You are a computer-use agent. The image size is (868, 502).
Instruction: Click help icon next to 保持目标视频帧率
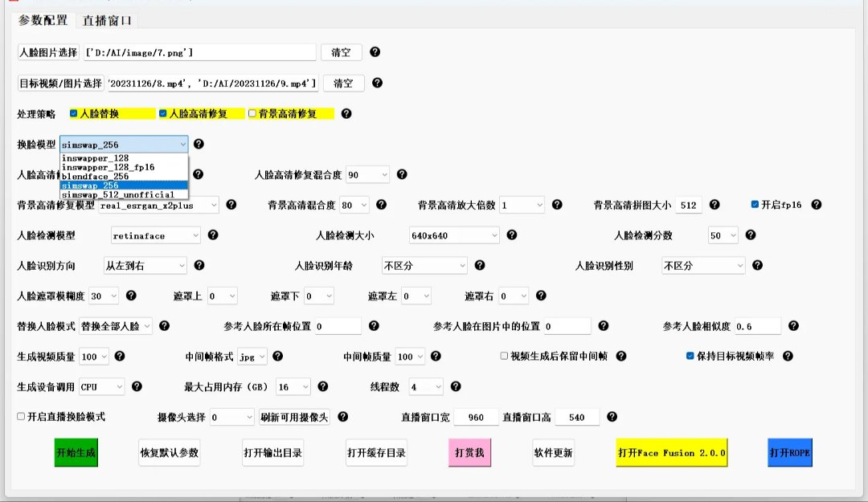[788, 356]
